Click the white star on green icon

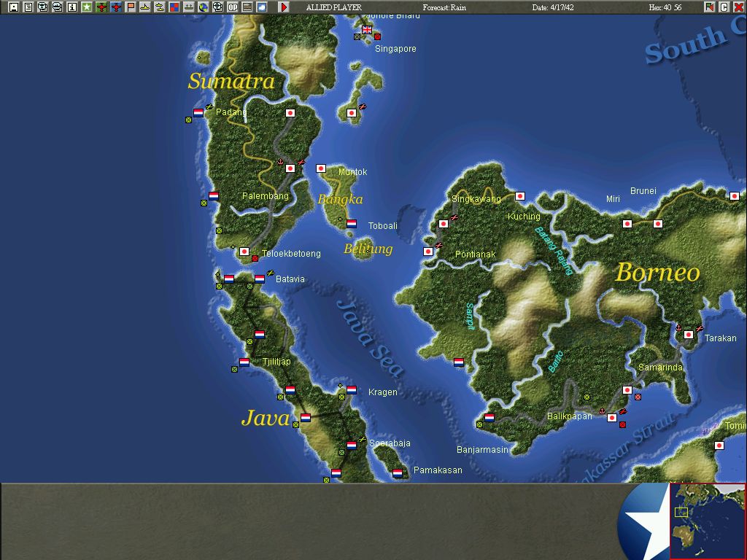[87, 7]
